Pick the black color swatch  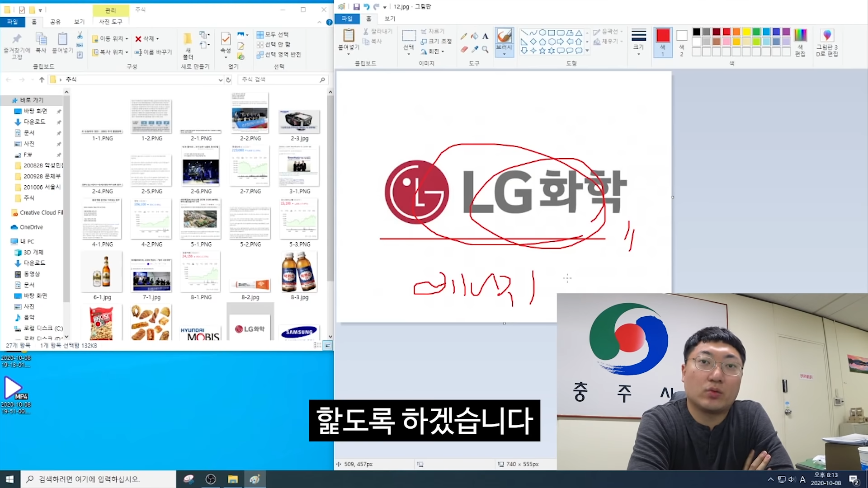click(x=696, y=32)
